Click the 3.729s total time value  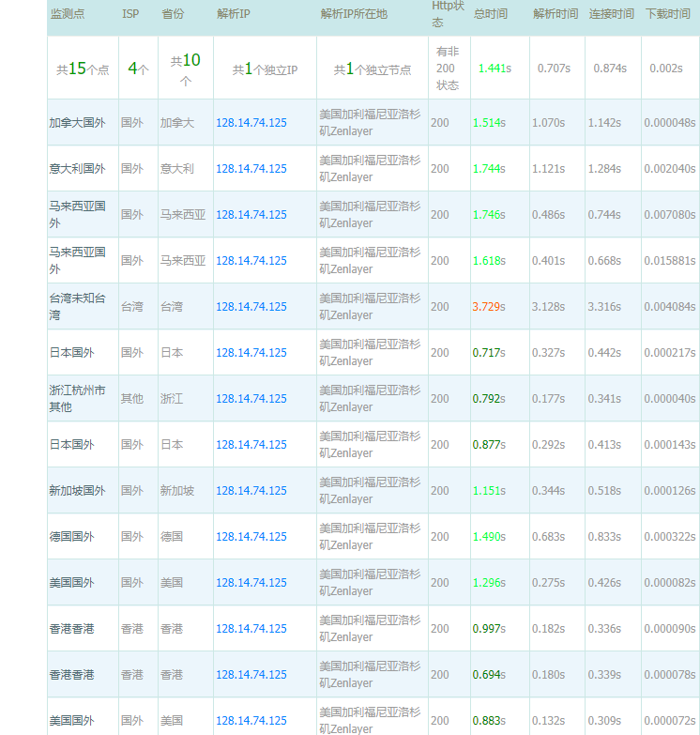(x=492, y=307)
